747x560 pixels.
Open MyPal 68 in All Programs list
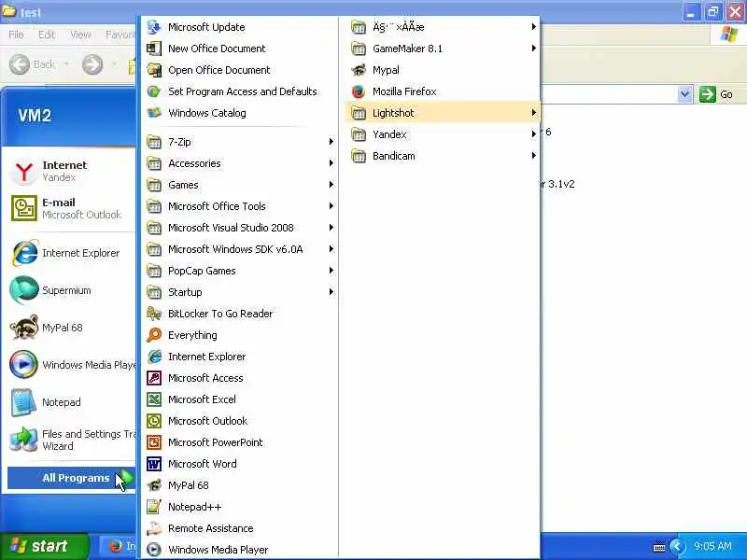click(240, 485)
